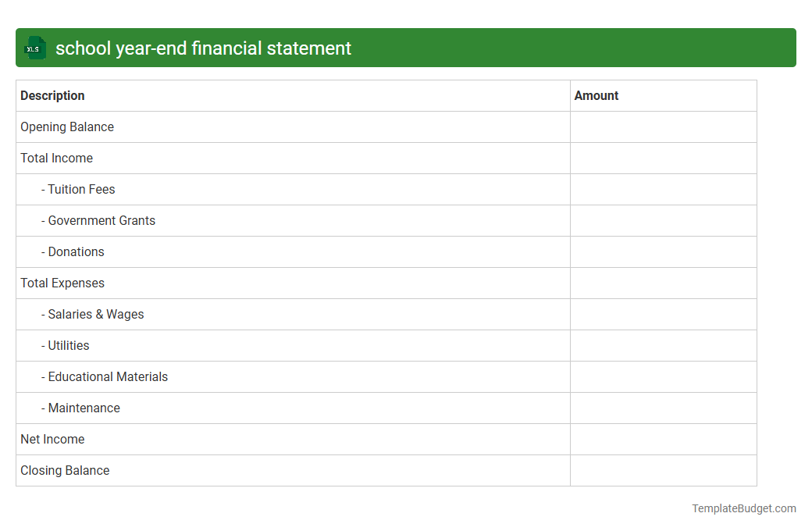Click the Donations entry
The height and width of the screenshot is (531, 812).
[75, 251]
